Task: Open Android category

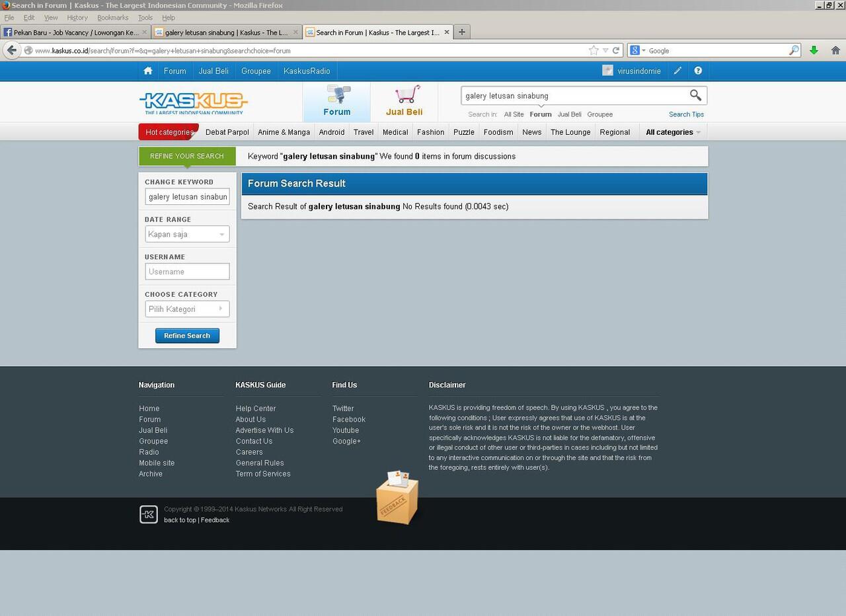Action: [332, 132]
